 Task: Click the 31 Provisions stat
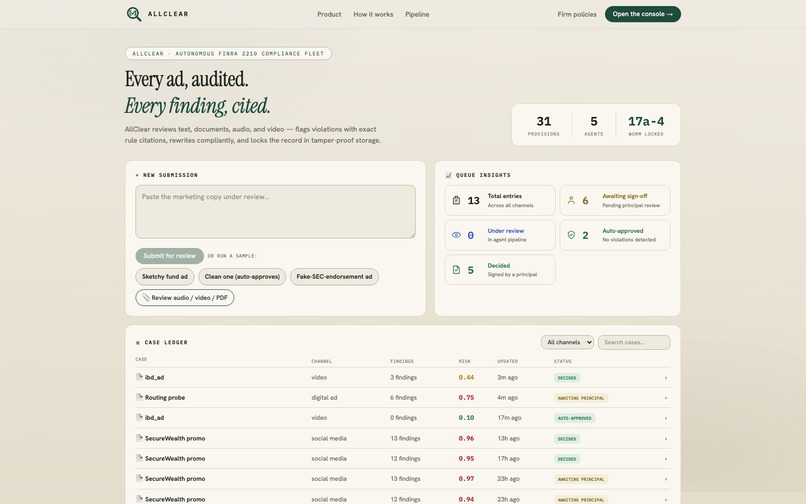coord(543,125)
